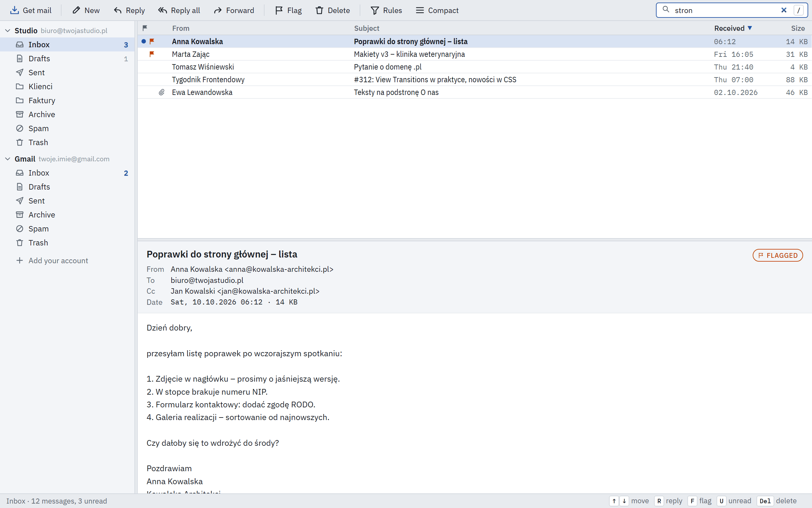Open the Studio Sent folder
Viewport: 812px width, 508px height.
click(67, 73)
